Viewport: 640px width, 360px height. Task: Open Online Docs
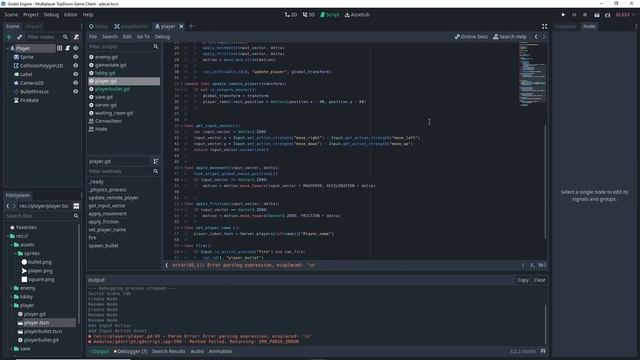point(471,37)
